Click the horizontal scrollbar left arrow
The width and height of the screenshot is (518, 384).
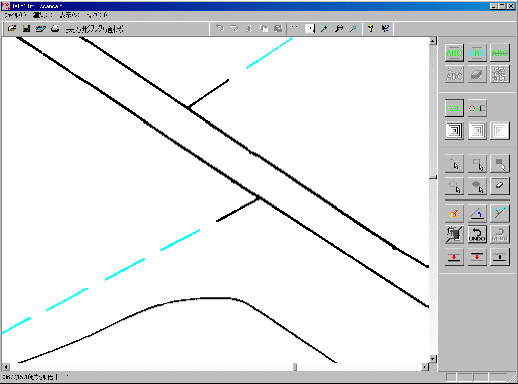[6, 367]
